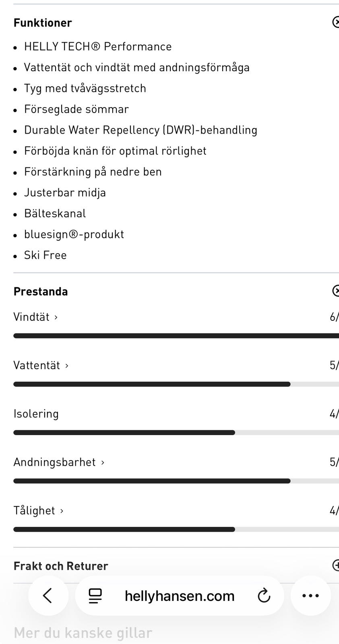
Task: Tap the Funktioner heading
Action: (43, 23)
